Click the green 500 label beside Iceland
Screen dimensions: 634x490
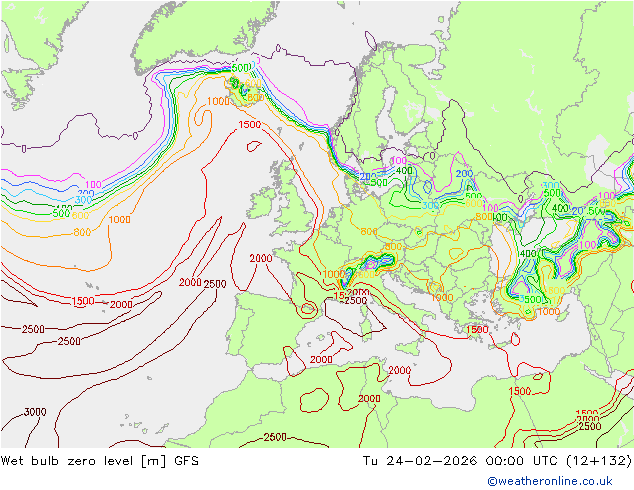(240, 68)
